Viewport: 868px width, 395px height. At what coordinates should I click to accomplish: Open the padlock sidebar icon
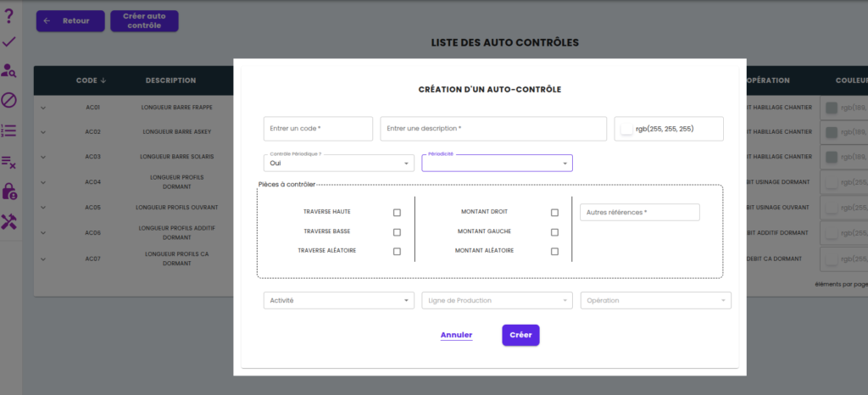click(x=9, y=191)
